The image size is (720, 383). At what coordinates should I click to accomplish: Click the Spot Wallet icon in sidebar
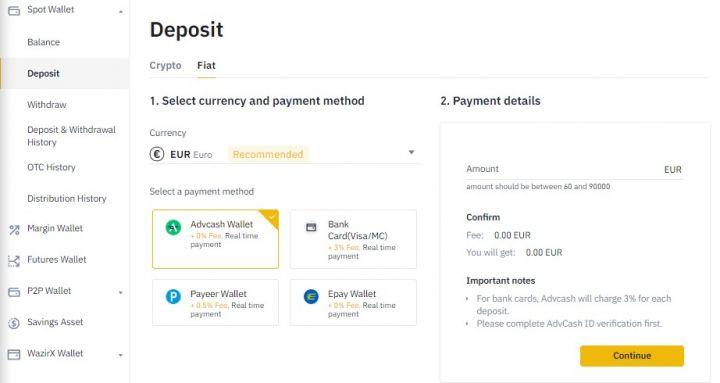14,10
